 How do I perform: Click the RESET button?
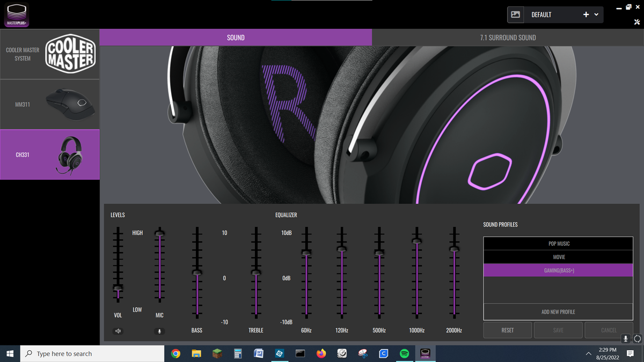[x=508, y=330]
